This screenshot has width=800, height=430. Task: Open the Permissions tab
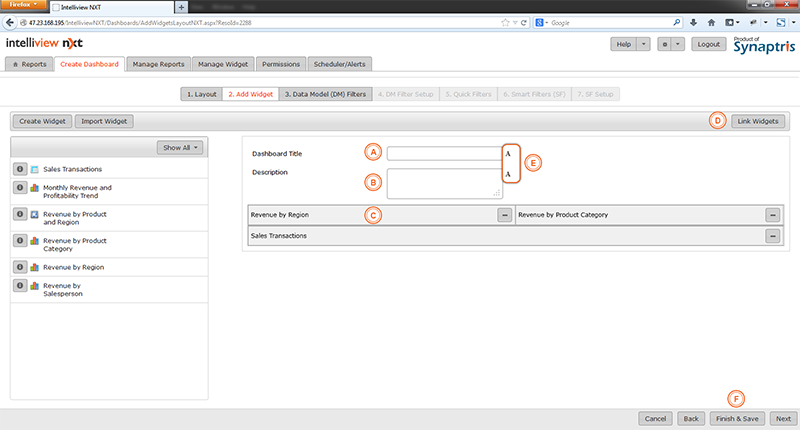281,64
